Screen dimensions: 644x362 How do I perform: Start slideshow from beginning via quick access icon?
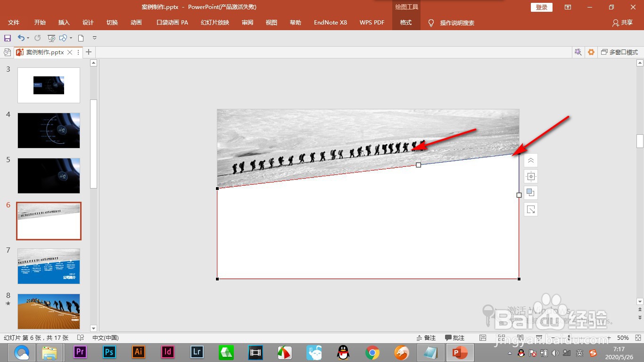pos(51,38)
